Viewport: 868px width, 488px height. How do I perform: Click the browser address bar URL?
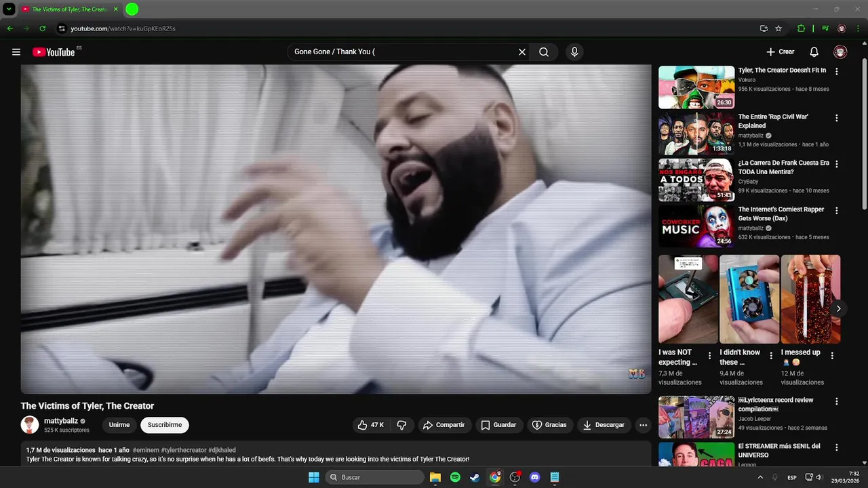point(123,28)
